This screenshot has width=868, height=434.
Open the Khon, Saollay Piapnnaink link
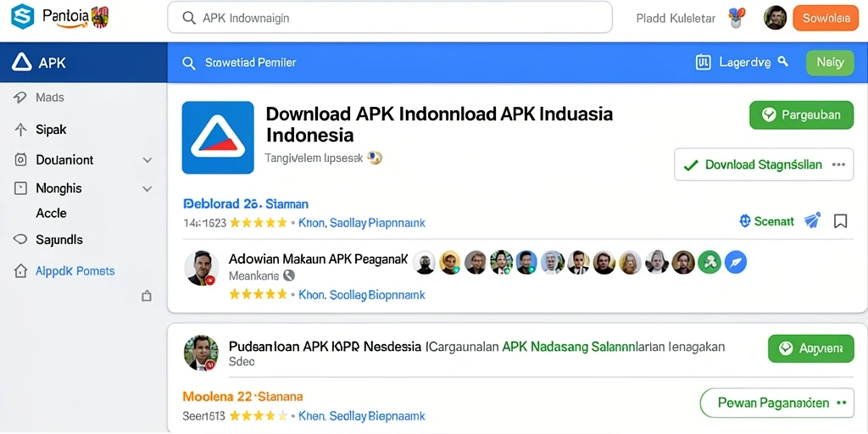tap(362, 223)
